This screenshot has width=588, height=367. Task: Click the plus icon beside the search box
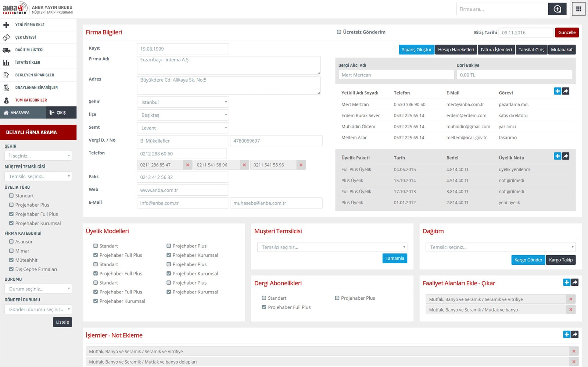coord(557,9)
